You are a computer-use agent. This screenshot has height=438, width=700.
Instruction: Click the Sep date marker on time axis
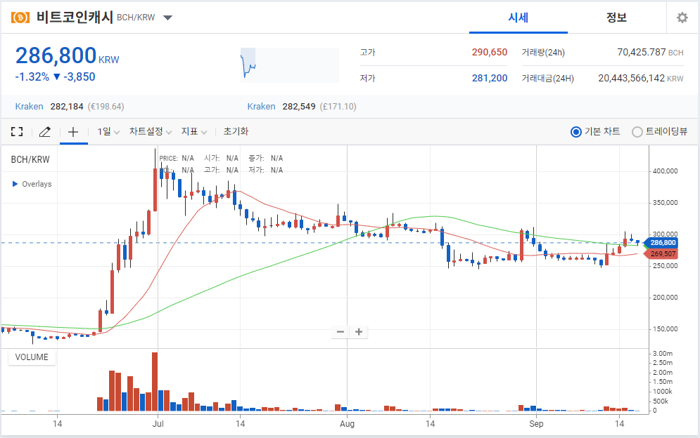(536, 423)
